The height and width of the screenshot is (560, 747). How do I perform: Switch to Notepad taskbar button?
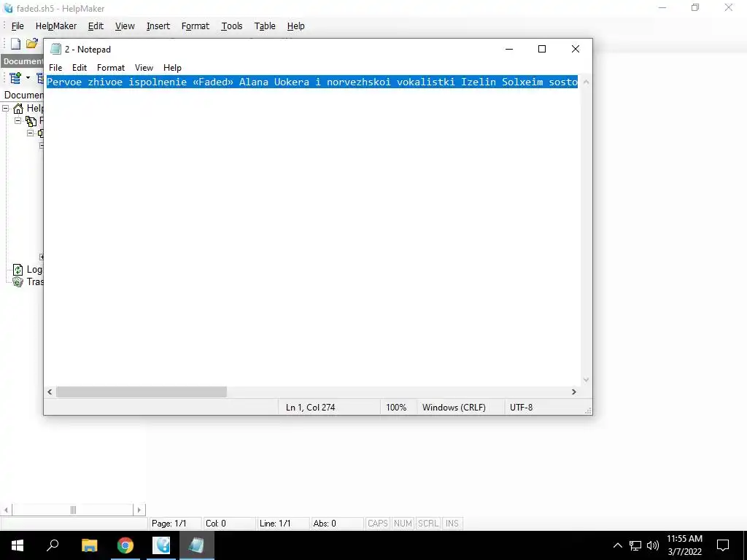pos(197,545)
